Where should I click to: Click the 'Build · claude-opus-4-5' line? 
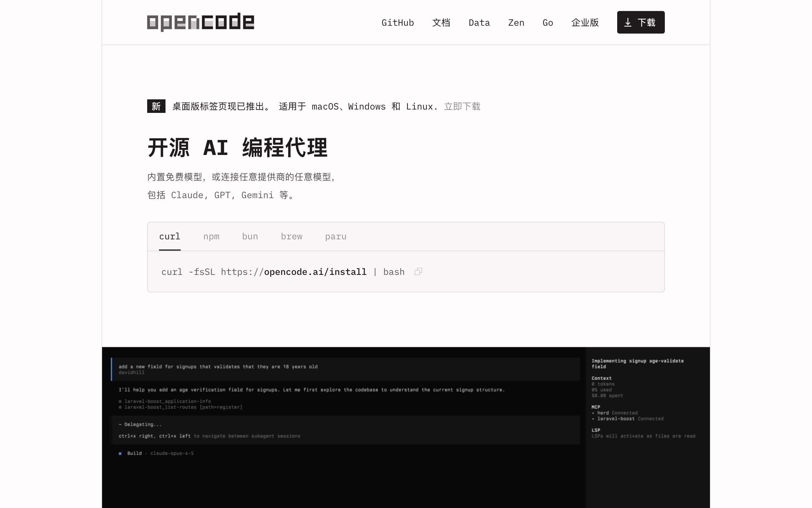pos(156,453)
